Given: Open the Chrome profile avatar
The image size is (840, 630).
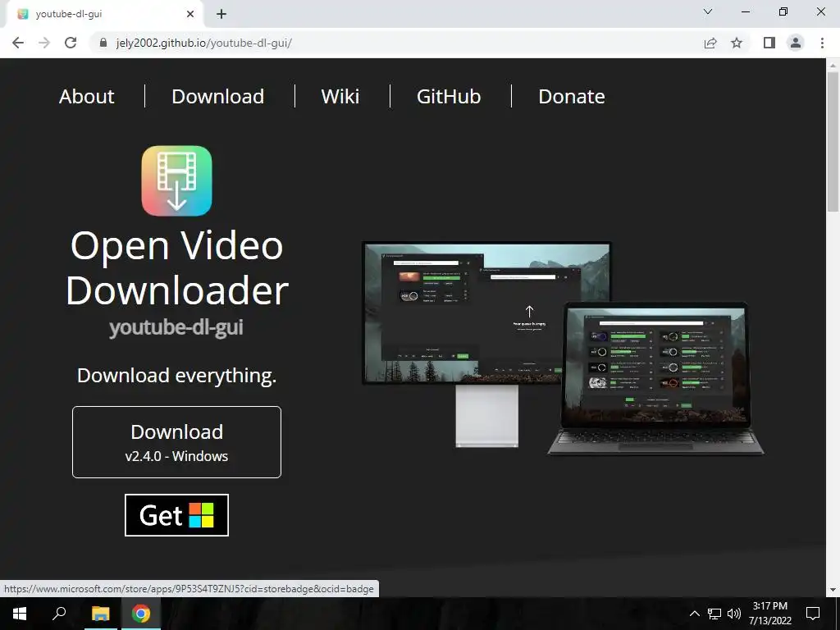Looking at the screenshot, I should click(x=796, y=43).
